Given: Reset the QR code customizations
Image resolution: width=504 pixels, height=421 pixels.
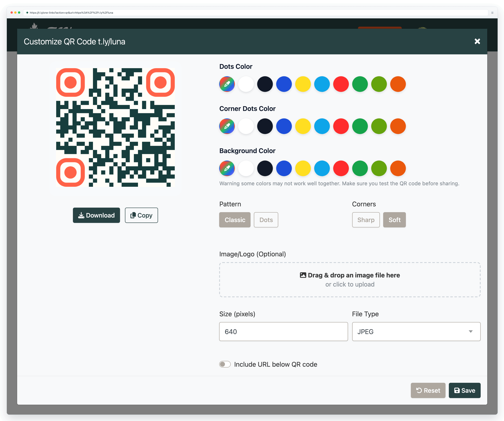Looking at the screenshot, I should [428, 390].
